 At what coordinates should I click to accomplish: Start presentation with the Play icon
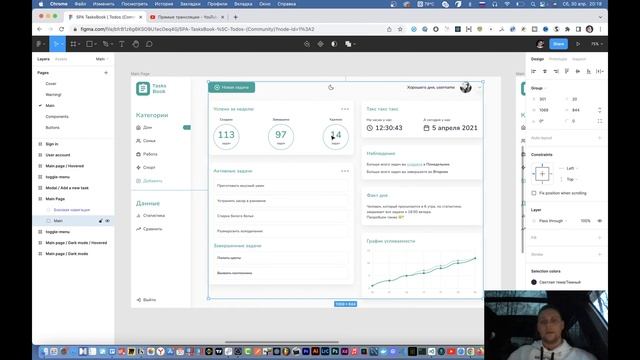click(578, 44)
